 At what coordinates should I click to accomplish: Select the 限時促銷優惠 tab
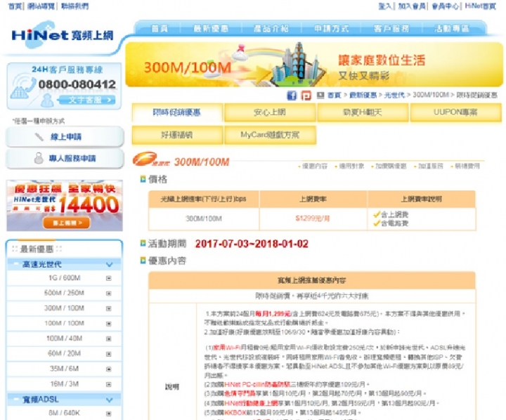coord(177,112)
